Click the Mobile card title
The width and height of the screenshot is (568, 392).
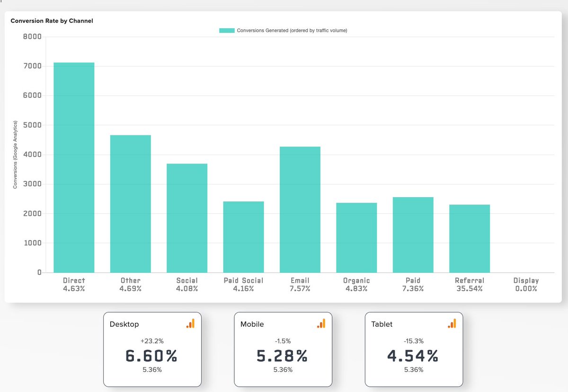pos(252,324)
